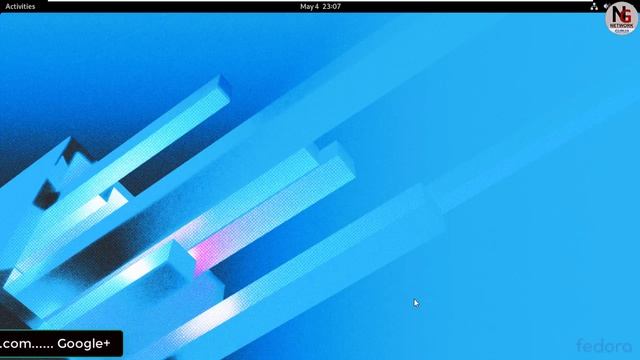Open the clock showing May 4 23:07
Screen dimensions: 640x360
(320, 7)
